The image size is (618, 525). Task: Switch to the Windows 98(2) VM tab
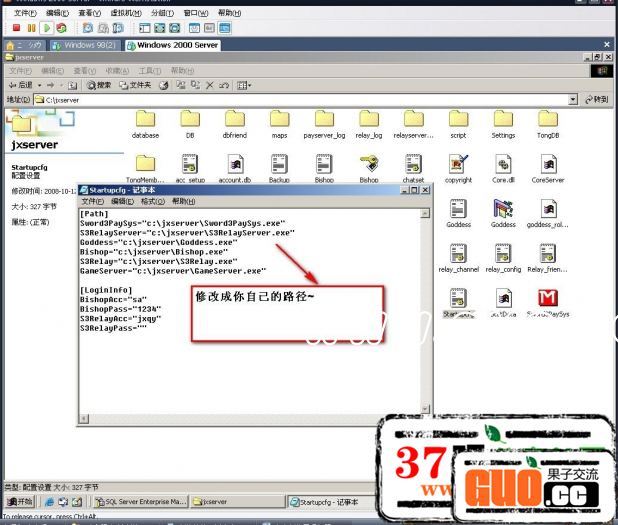tap(91, 45)
